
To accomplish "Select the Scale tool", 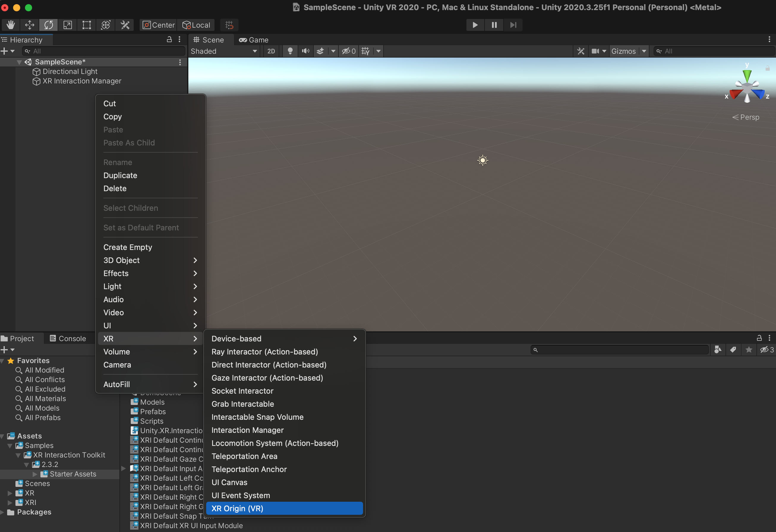I will (68, 25).
